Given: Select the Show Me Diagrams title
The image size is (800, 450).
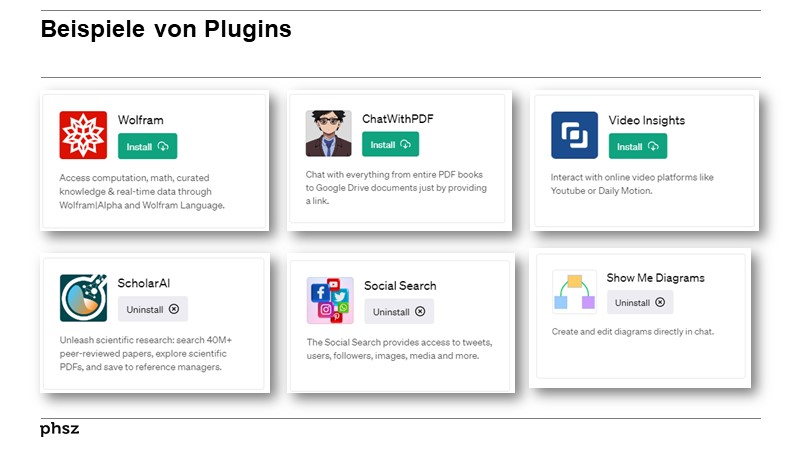Looking at the screenshot, I should point(656,278).
